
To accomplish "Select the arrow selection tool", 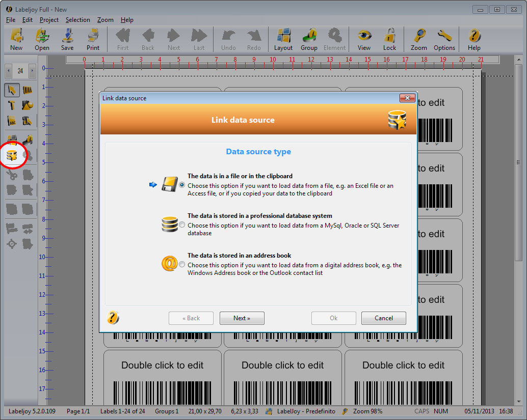I will click(12, 90).
